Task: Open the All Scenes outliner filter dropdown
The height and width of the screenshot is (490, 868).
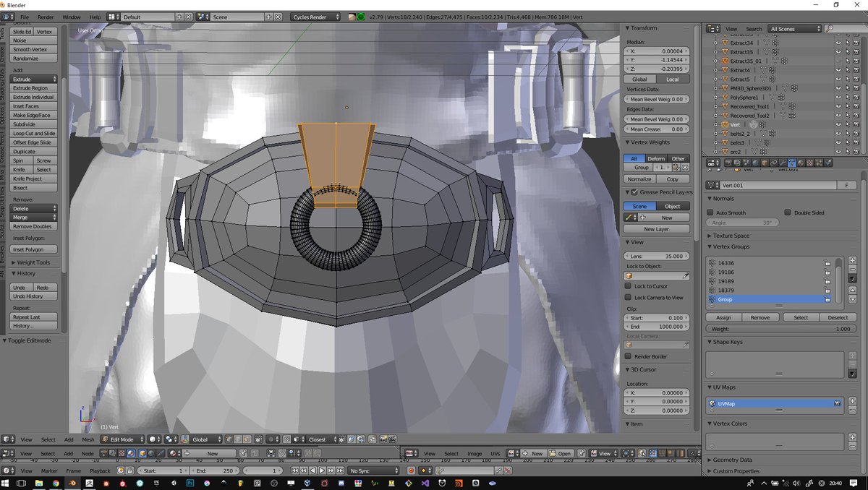Action: coord(795,29)
